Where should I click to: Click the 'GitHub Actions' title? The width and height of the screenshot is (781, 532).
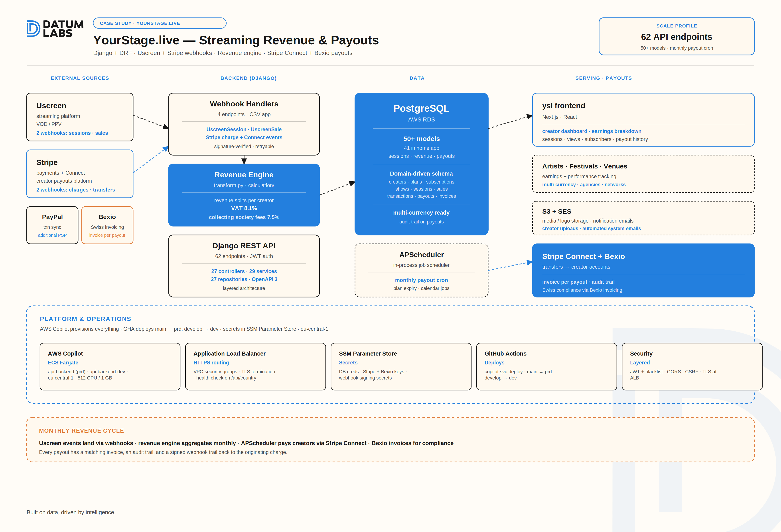[x=505, y=353]
